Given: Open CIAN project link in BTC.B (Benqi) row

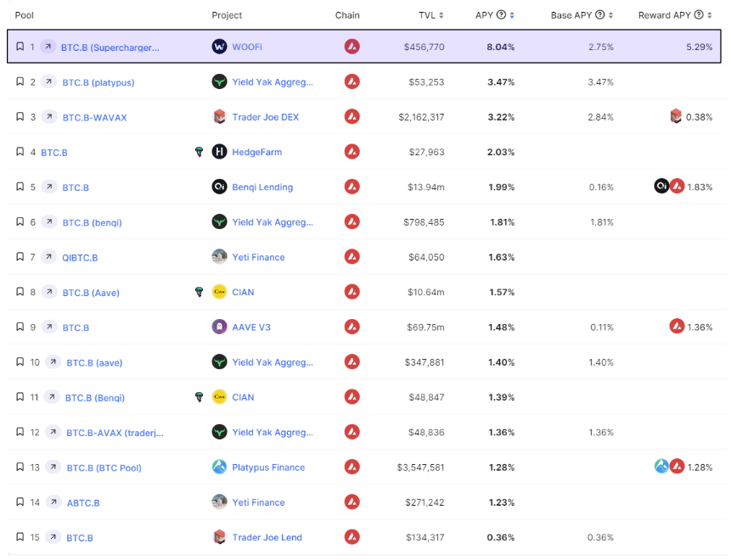Looking at the screenshot, I should point(243,397).
